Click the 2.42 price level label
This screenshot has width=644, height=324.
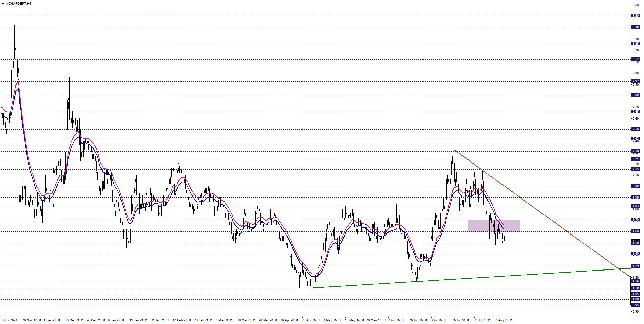[636, 139]
